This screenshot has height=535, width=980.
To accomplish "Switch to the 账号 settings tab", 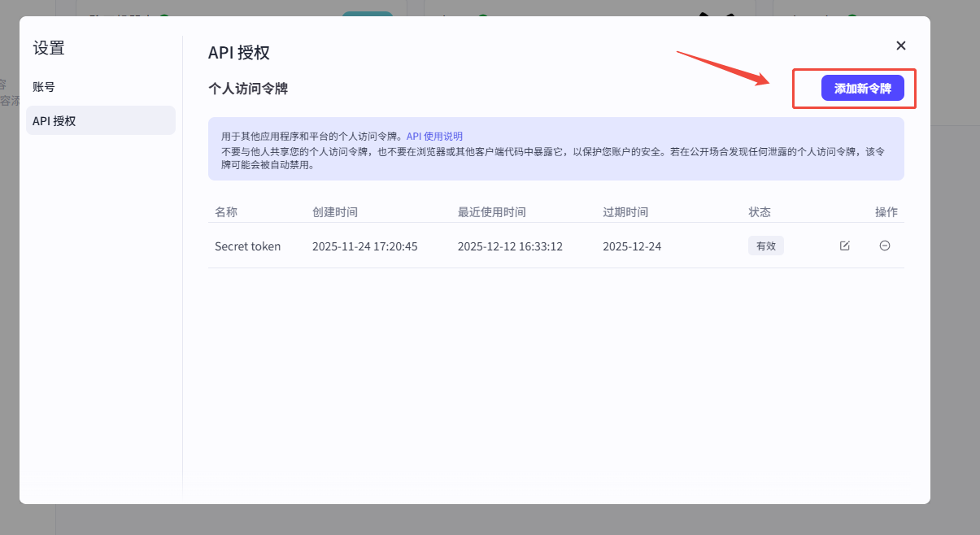I will [x=44, y=87].
